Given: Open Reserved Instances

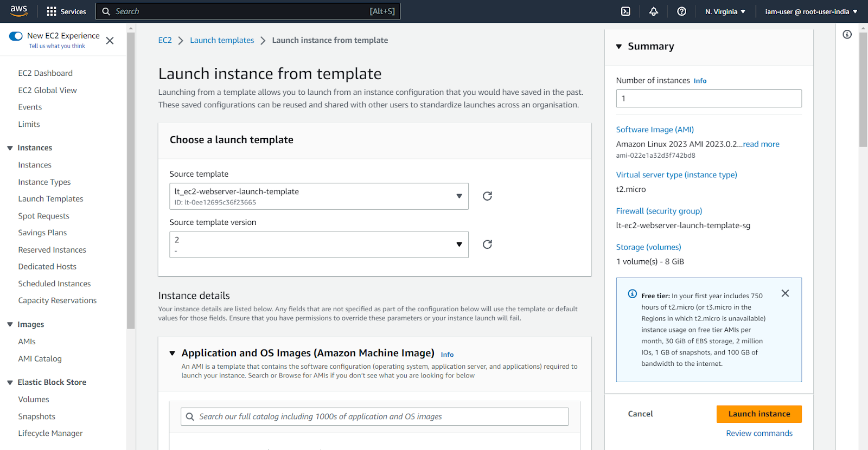Looking at the screenshot, I should (52, 250).
